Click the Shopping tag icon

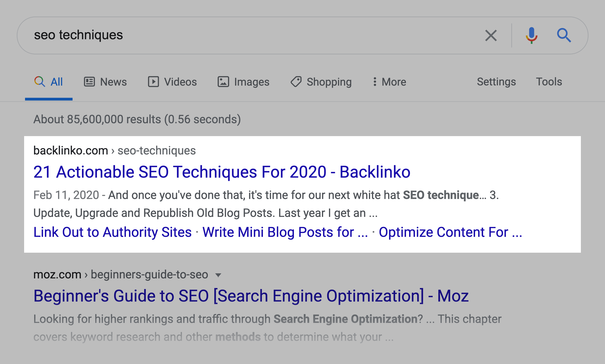point(295,82)
